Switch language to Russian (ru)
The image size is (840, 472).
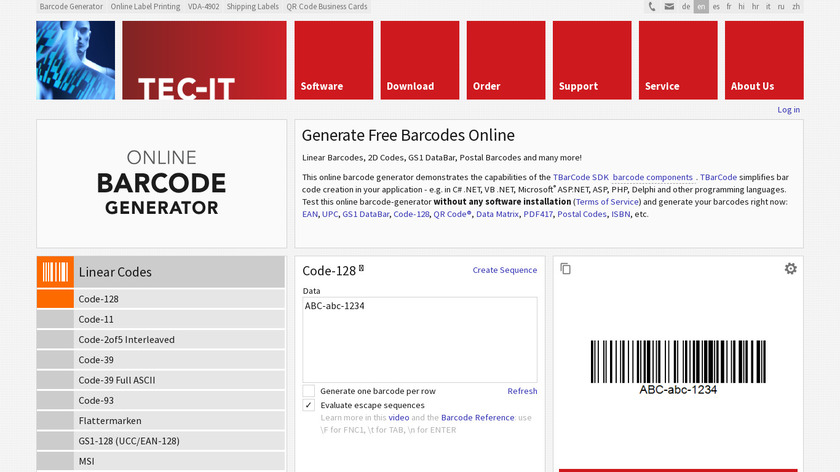[781, 6]
